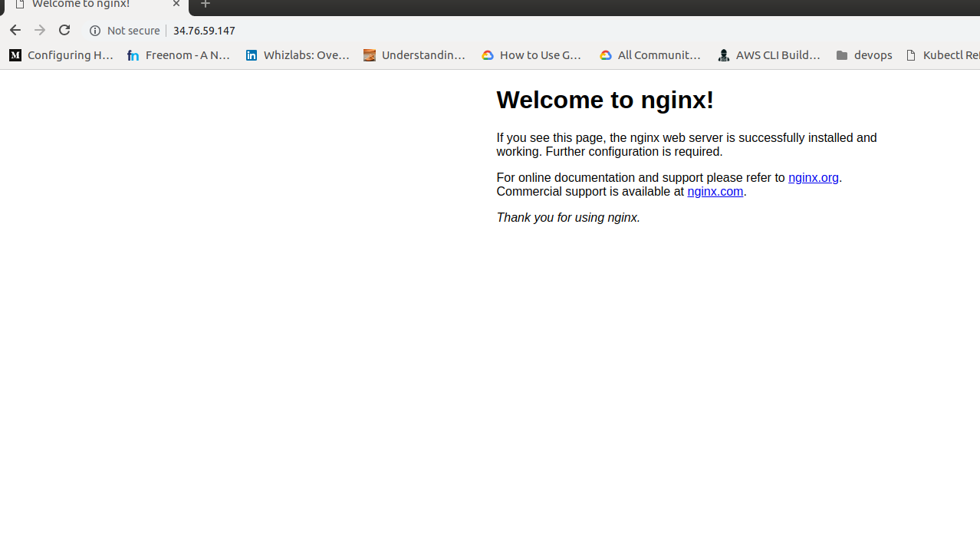Open the 'How to Use G…' Google Cloud bookmark
This screenshot has height=534, width=980.
(x=533, y=55)
